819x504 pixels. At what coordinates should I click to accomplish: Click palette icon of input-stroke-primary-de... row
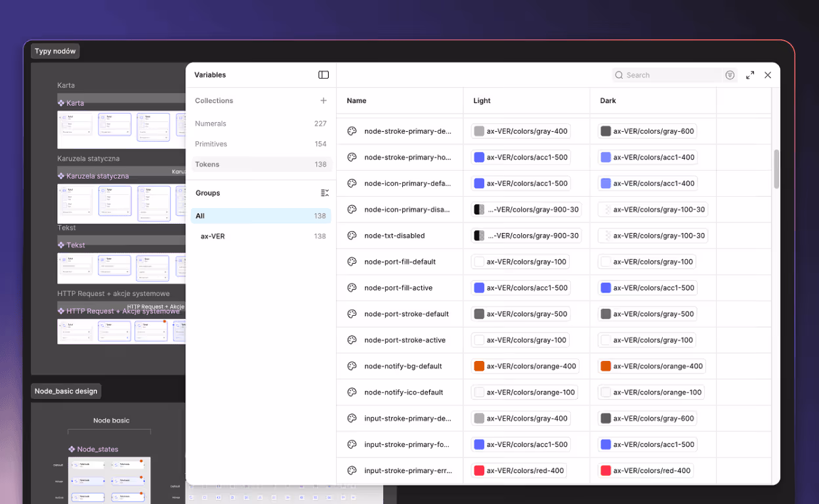[x=352, y=419]
